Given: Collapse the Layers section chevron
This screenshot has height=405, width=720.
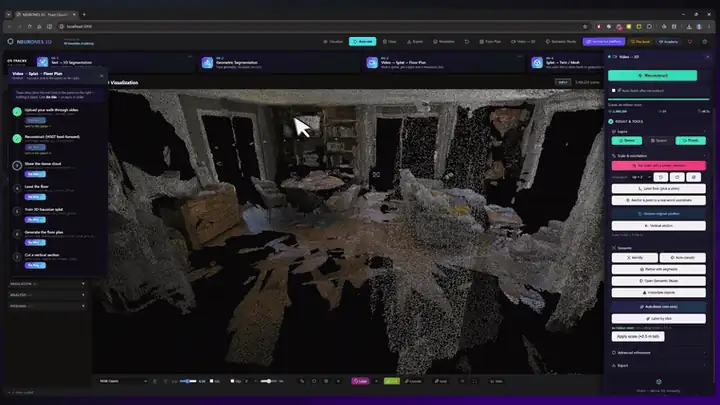Looking at the screenshot, I should [704, 131].
